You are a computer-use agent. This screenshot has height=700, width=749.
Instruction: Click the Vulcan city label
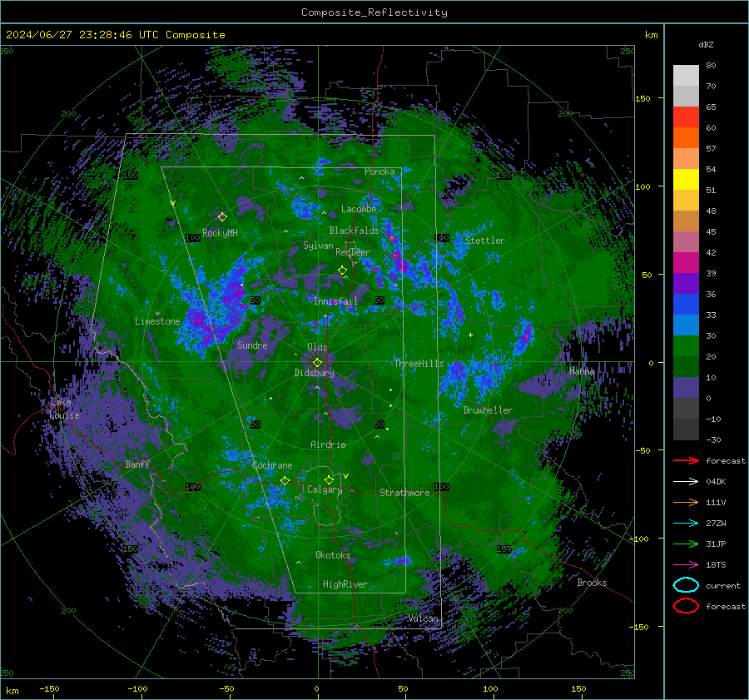point(423,618)
